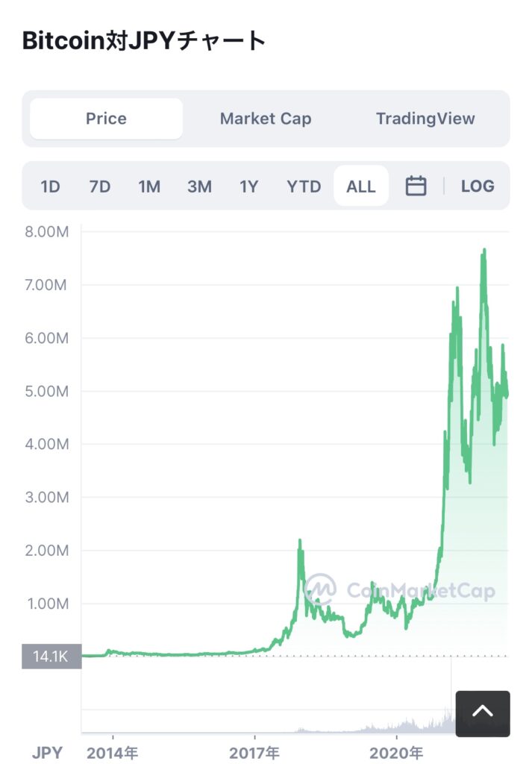Click the 2017 peak on chart line
The height and width of the screenshot is (764, 532).
tap(300, 541)
